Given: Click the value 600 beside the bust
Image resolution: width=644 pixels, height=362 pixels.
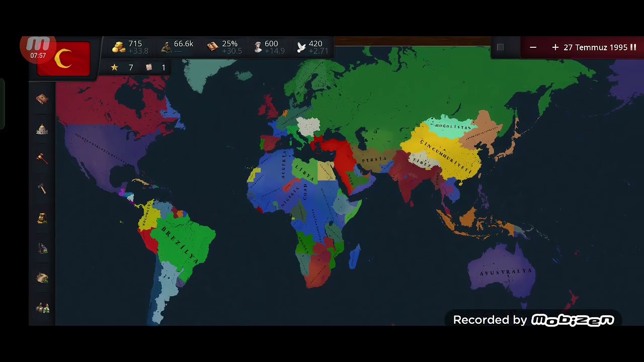Looking at the screenshot, I should (271, 44).
